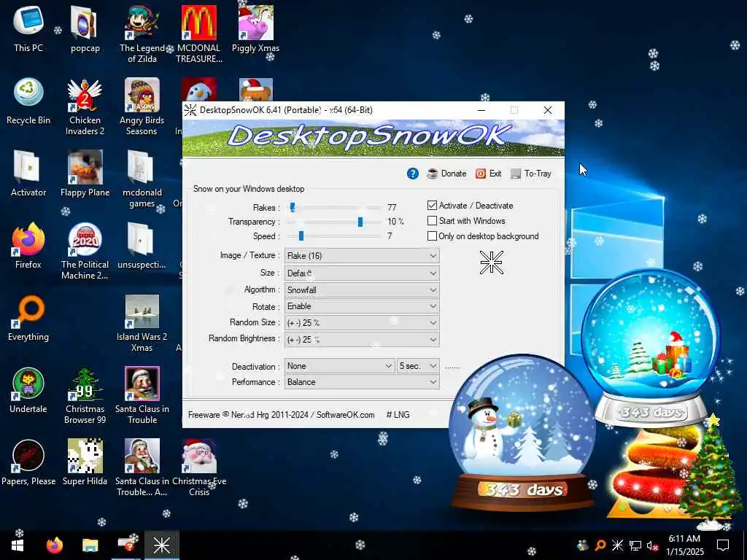The height and width of the screenshot is (560, 747).
Task: Open the This PC desktop icon
Action: pyautogui.click(x=28, y=28)
